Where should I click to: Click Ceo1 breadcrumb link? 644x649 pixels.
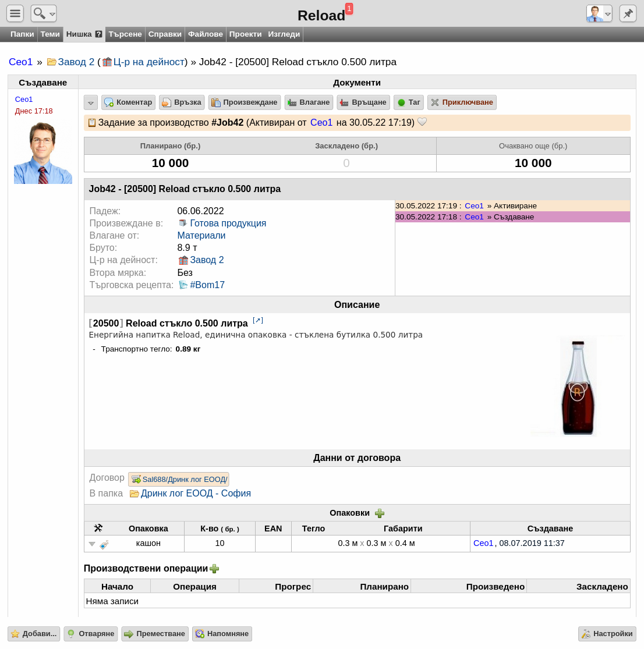[x=21, y=62]
